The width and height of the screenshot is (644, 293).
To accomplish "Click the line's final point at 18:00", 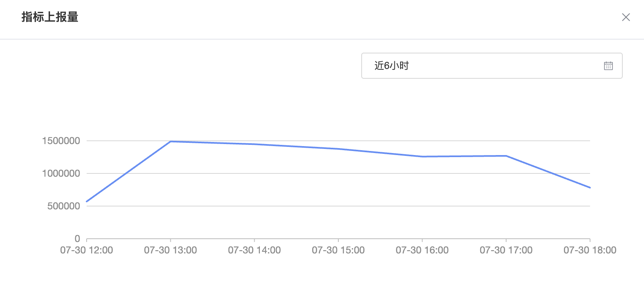I will pyautogui.click(x=590, y=188).
